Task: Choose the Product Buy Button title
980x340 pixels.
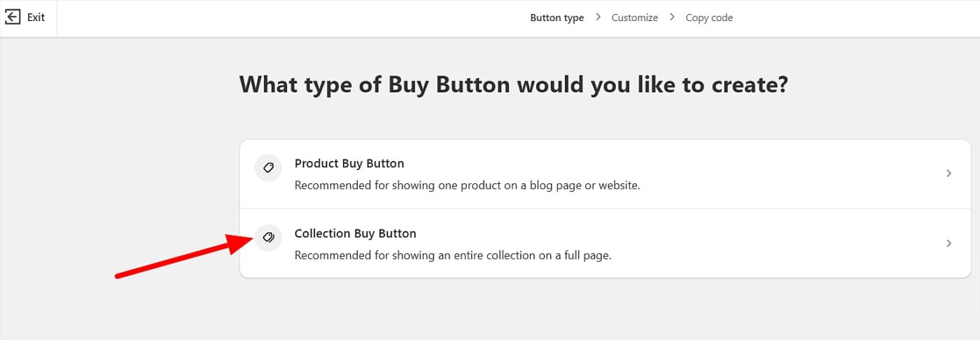Action: pyautogui.click(x=349, y=164)
